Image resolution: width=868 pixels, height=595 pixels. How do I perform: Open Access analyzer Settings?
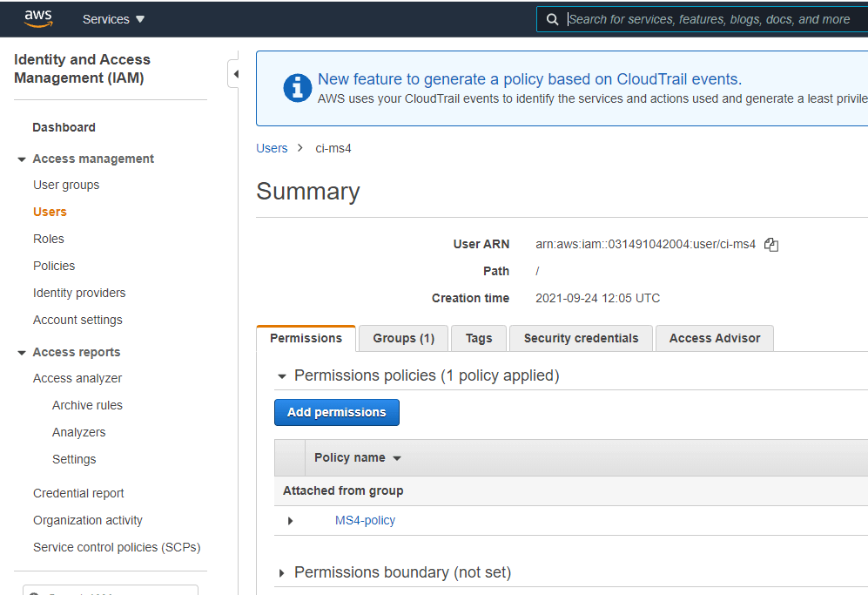(x=74, y=459)
